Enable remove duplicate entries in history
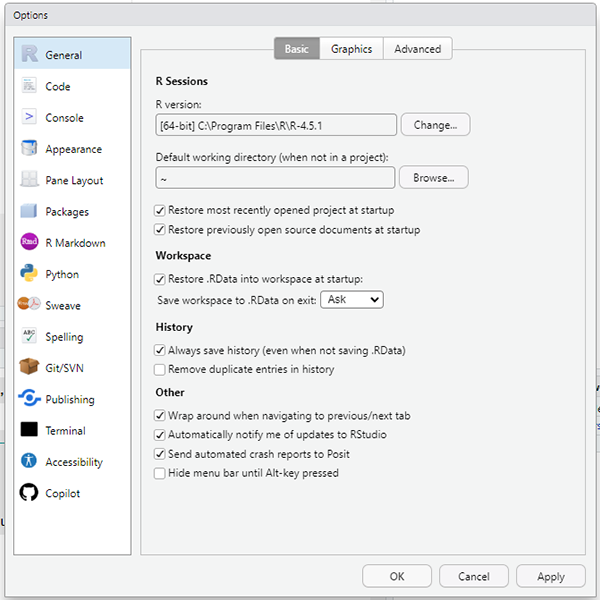 pyautogui.click(x=160, y=370)
